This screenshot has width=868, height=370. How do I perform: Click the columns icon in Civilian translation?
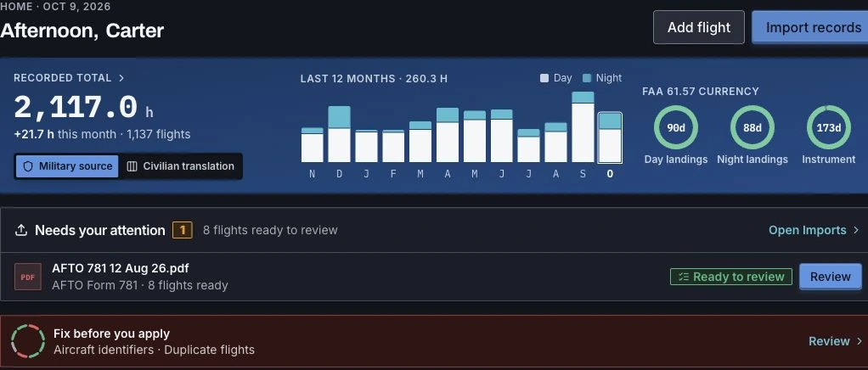132,166
